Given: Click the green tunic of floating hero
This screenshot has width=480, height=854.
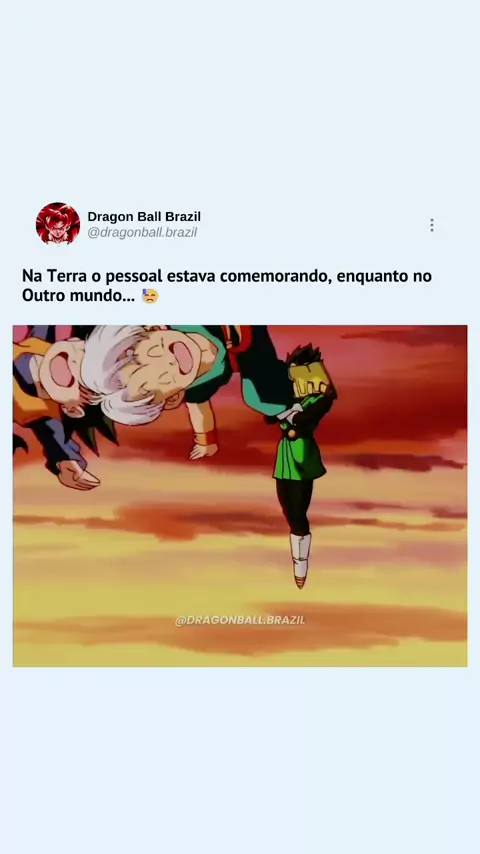Looking at the screenshot, I should pos(299,451).
